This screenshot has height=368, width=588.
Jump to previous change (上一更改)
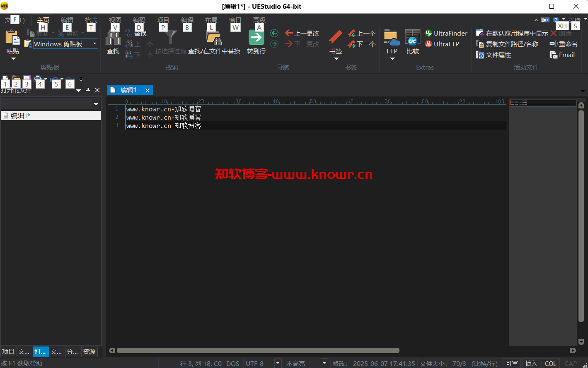pyautogui.click(x=302, y=33)
